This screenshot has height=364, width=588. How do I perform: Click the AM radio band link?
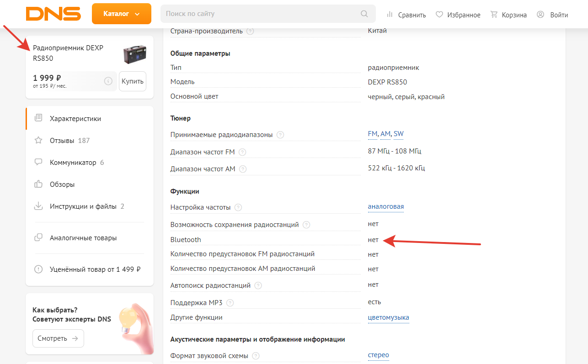(385, 134)
